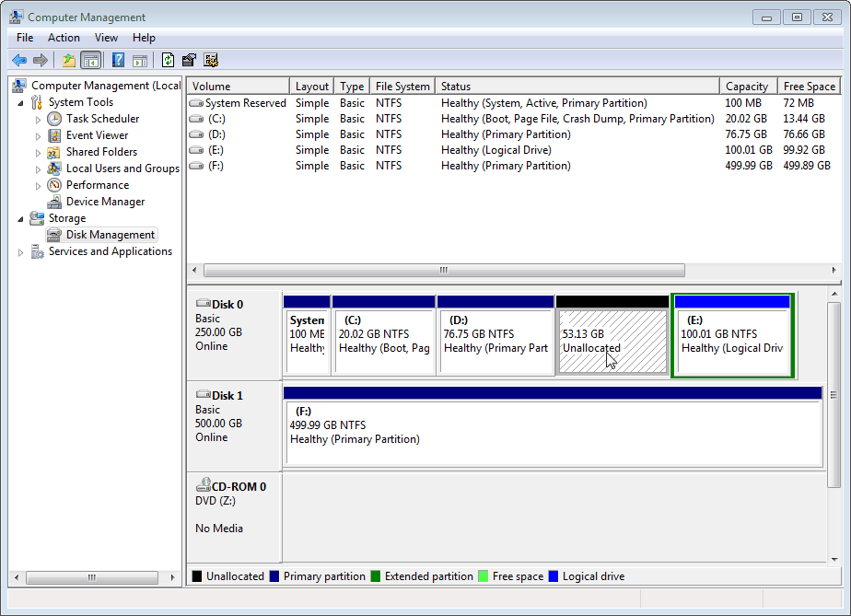Sort by the Free Space column header
The height and width of the screenshot is (616, 851).
click(810, 87)
